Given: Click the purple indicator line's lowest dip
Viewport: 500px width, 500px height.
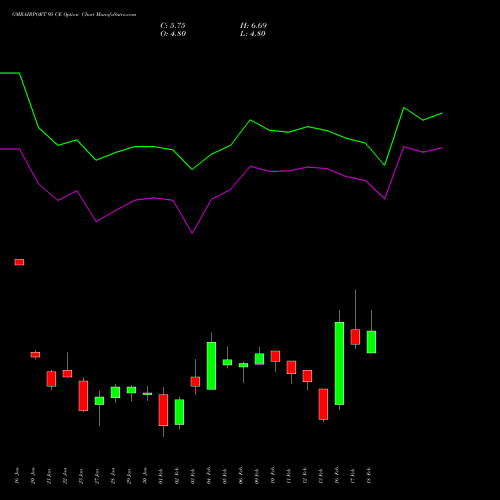Looking at the screenshot, I should click(192, 233).
